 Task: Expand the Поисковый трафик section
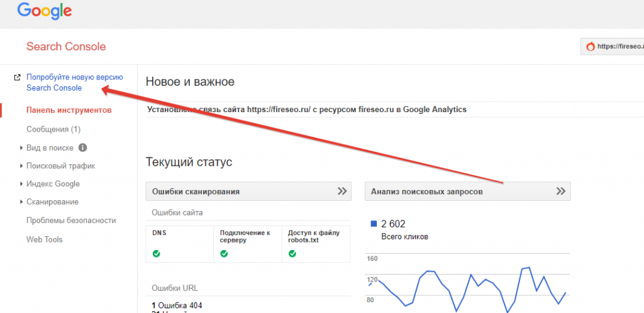pos(60,166)
